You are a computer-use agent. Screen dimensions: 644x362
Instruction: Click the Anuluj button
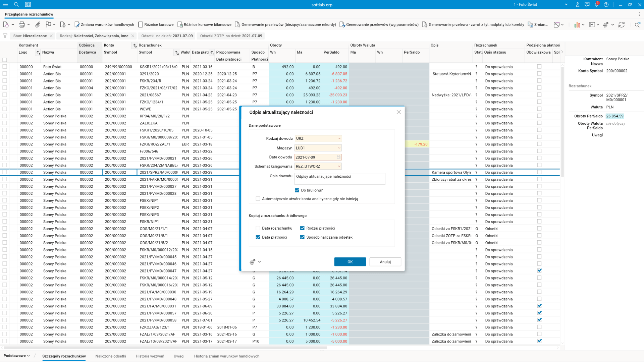click(x=385, y=262)
